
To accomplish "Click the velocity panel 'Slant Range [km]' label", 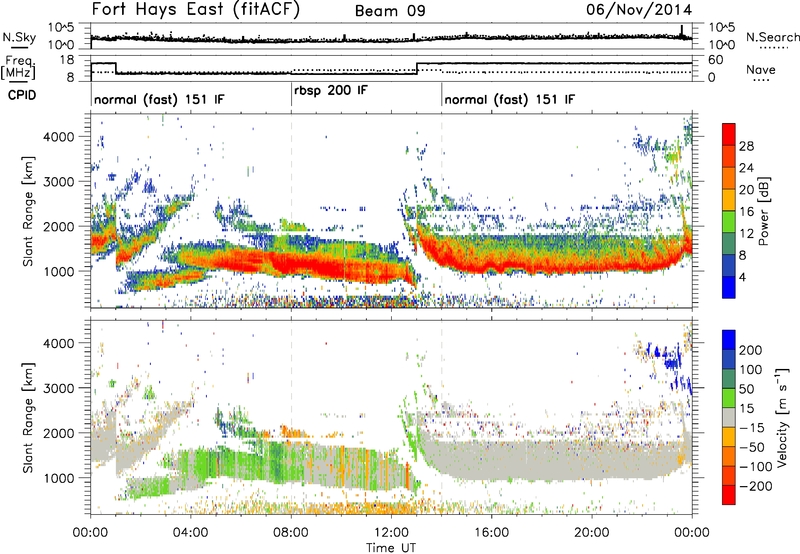I will tap(28, 417).
